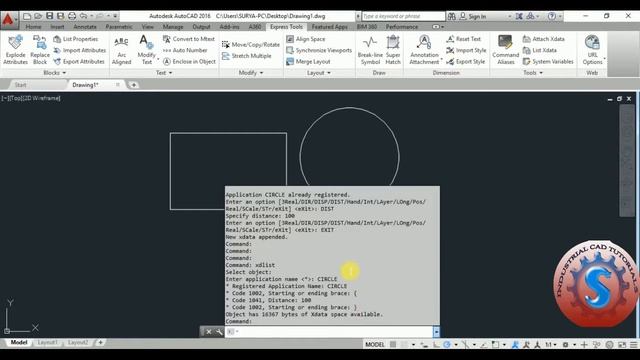Screen dimensions: 640x360
Task: Expand the Tools panel dropdown
Action: tap(533, 73)
